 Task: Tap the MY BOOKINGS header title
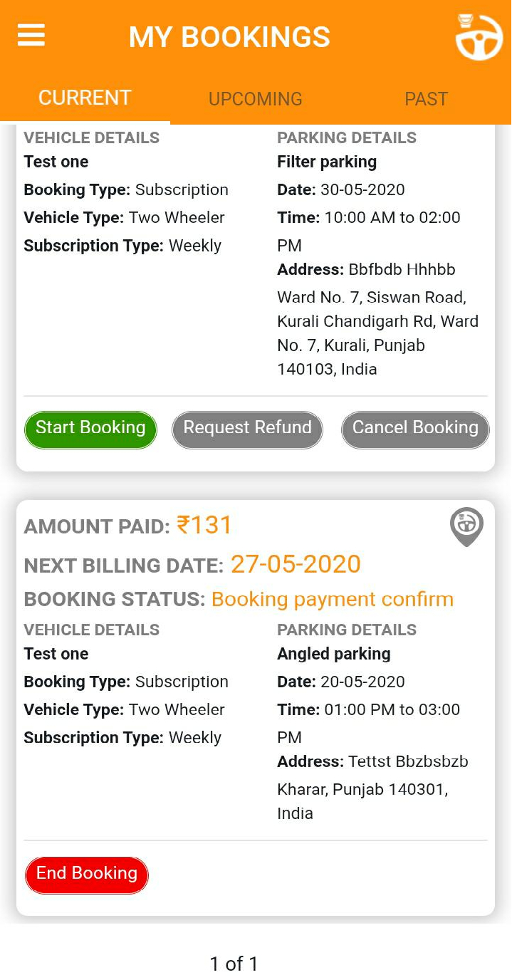pos(229,37)
